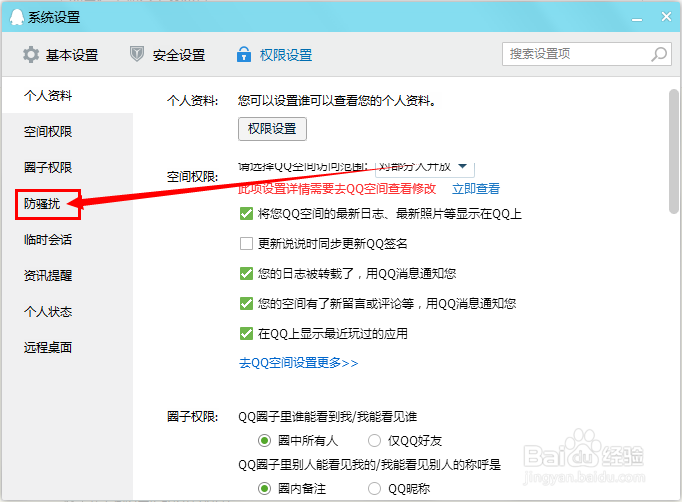Choose the 圈内备注 radio option
Viewport: 682px width, 502px height.
click(264, 489)
